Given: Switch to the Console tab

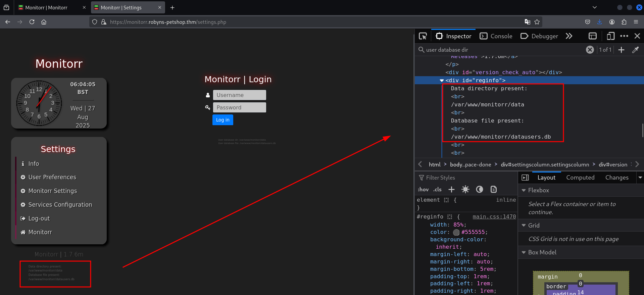Looking at the screenshot, I should click(496, 36).
